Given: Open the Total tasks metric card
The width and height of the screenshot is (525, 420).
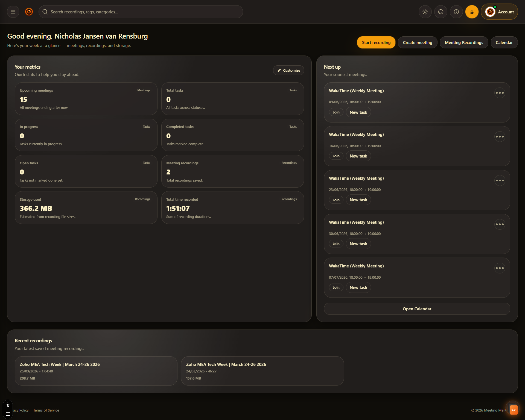Looking at the screenshot, I should 232,99.
